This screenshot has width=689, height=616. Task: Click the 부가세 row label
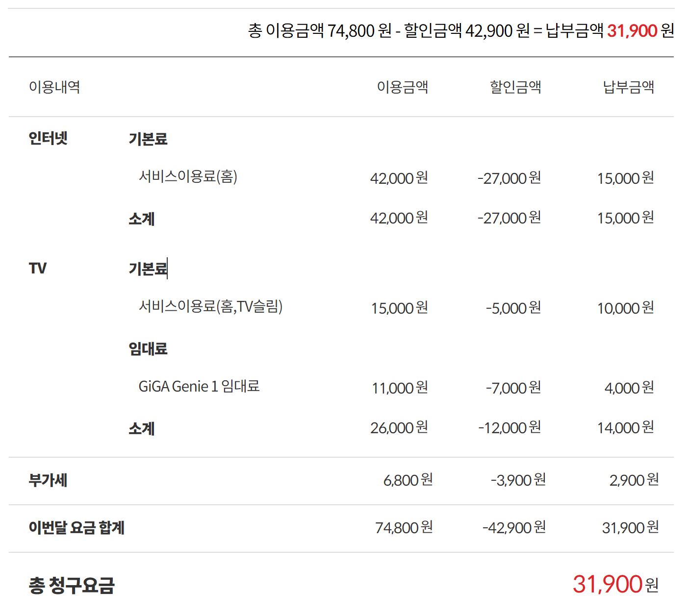(x=48, y=480)
